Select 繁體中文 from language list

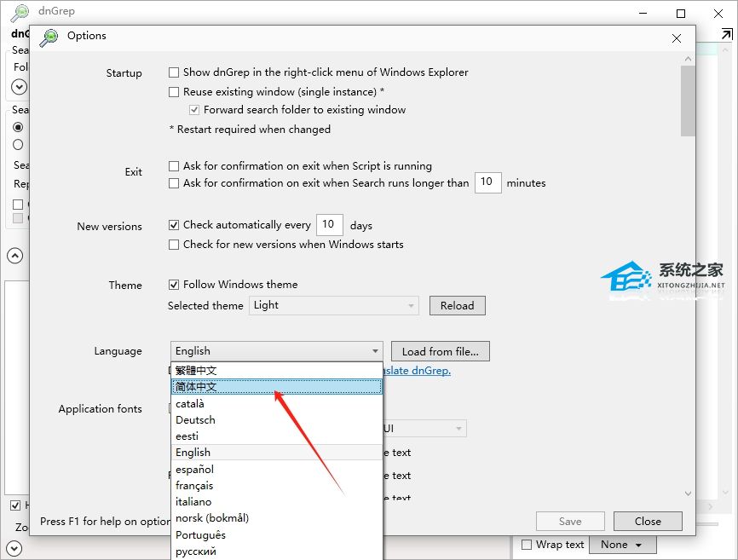276,371
